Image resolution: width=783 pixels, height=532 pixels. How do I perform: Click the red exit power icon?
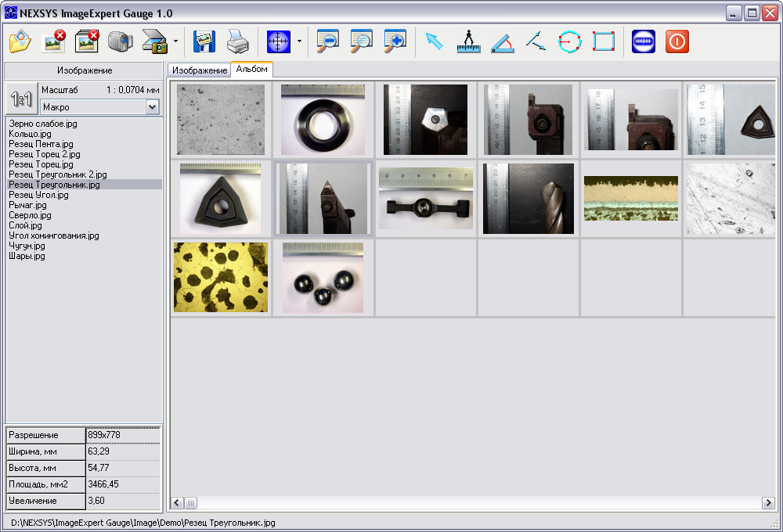point(677,41)
